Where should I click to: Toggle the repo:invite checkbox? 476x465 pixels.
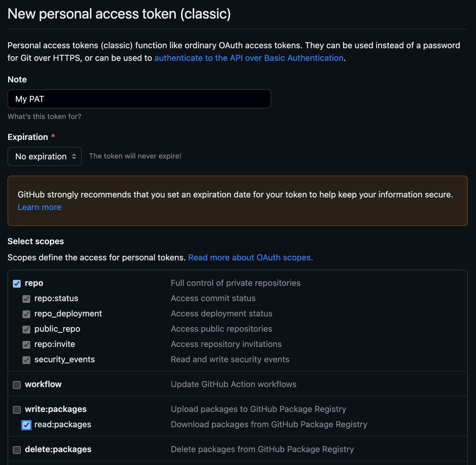coord(26,345)
